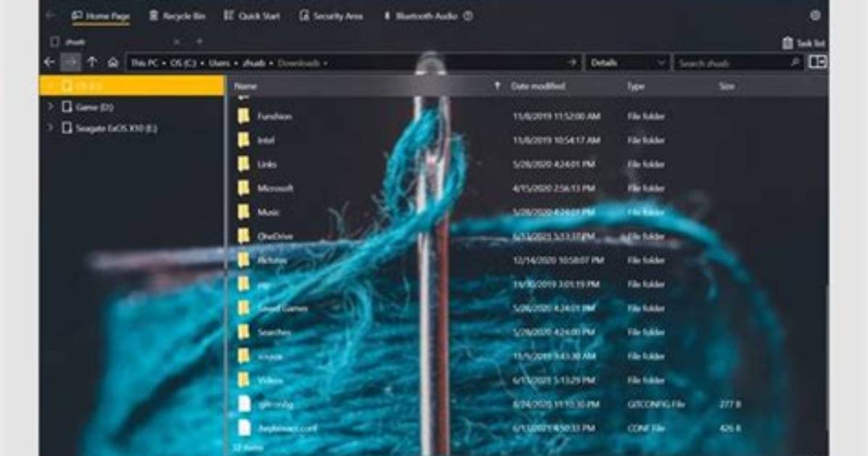The height and width of the screenshot is (456, 868).
Task: Click the search magnifier icon
Action: pyautogui.click(x=795, y=62)
